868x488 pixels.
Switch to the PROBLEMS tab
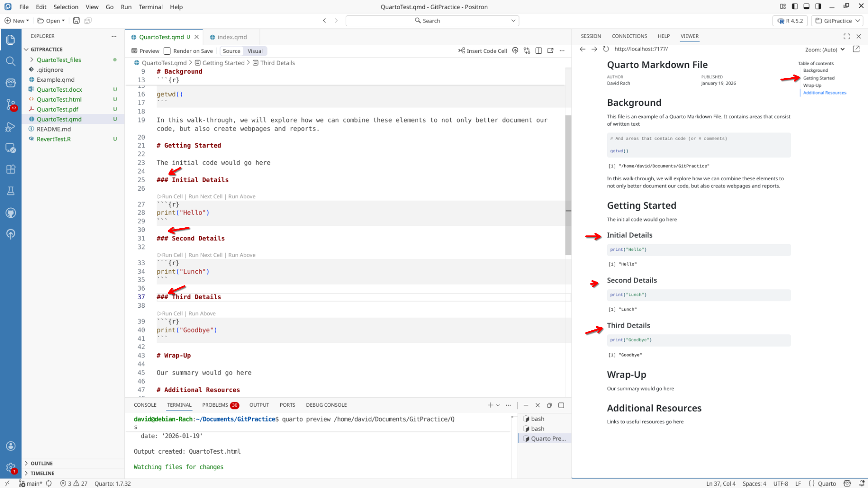[215, 405]
